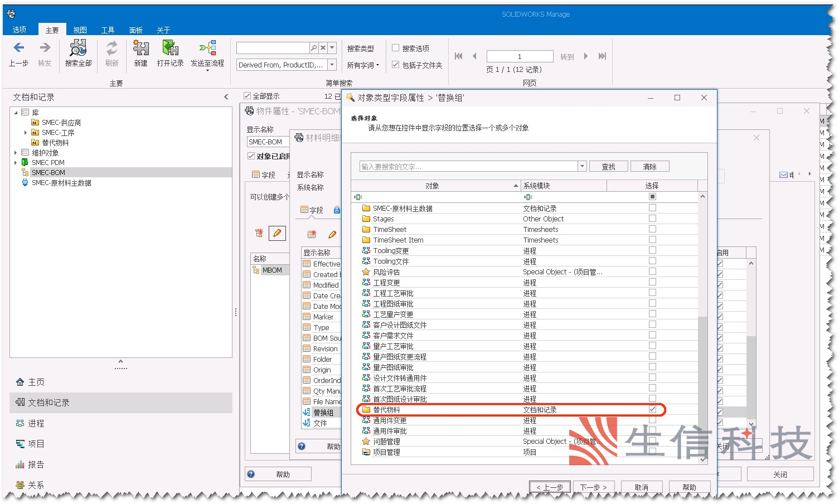Image resolution: width=839 pixels, height=504 pixels.
Task: Expand the 库 tree node
Action: 16,113
